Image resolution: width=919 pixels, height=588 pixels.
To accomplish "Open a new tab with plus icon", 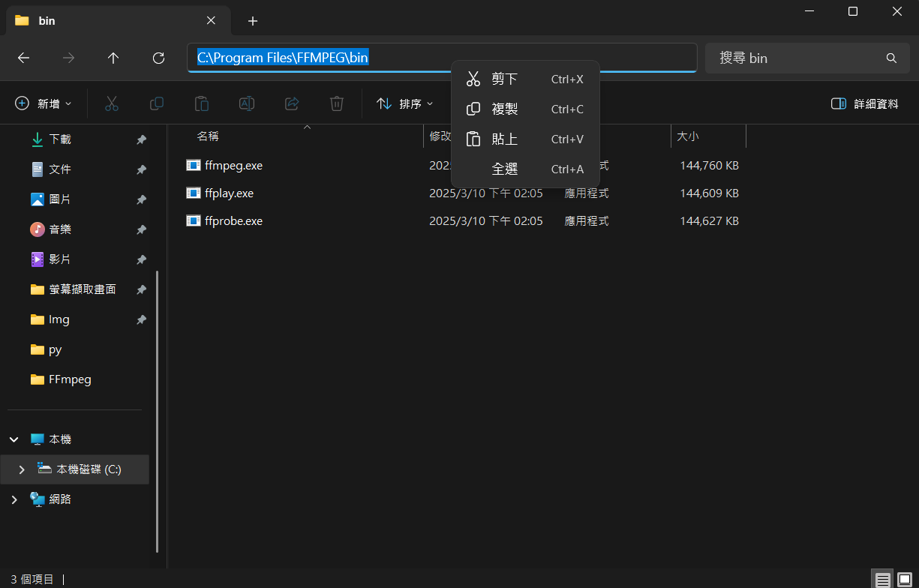I will click(x=253, y=21).
